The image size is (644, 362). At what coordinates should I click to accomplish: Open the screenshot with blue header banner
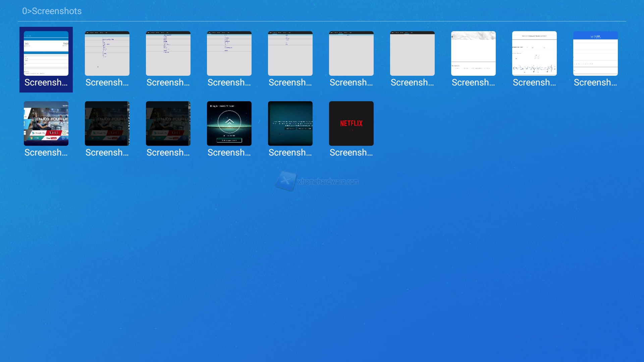(595, 53)
